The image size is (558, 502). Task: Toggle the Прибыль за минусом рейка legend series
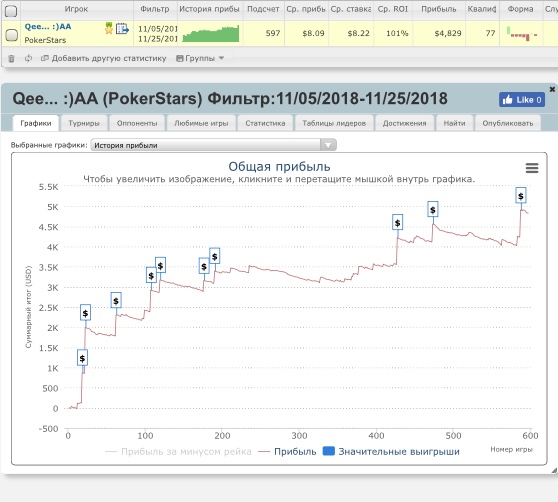click(x=178, y=452)
